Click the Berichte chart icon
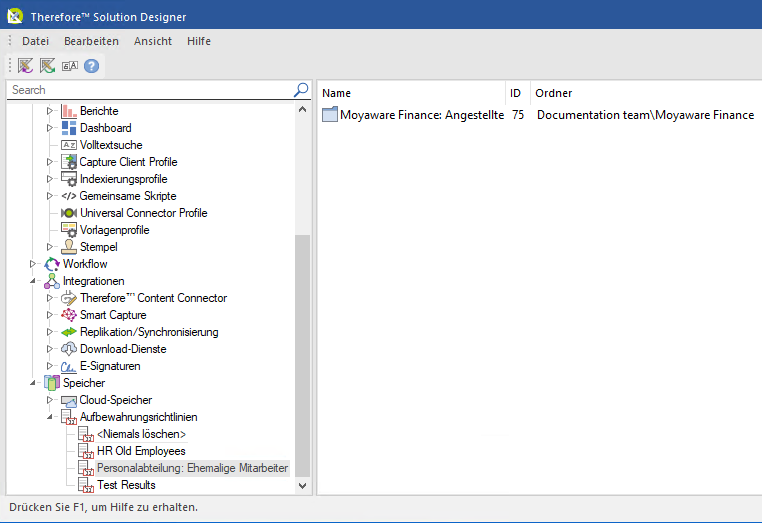The image size is (762, 523). pos(69,111)
